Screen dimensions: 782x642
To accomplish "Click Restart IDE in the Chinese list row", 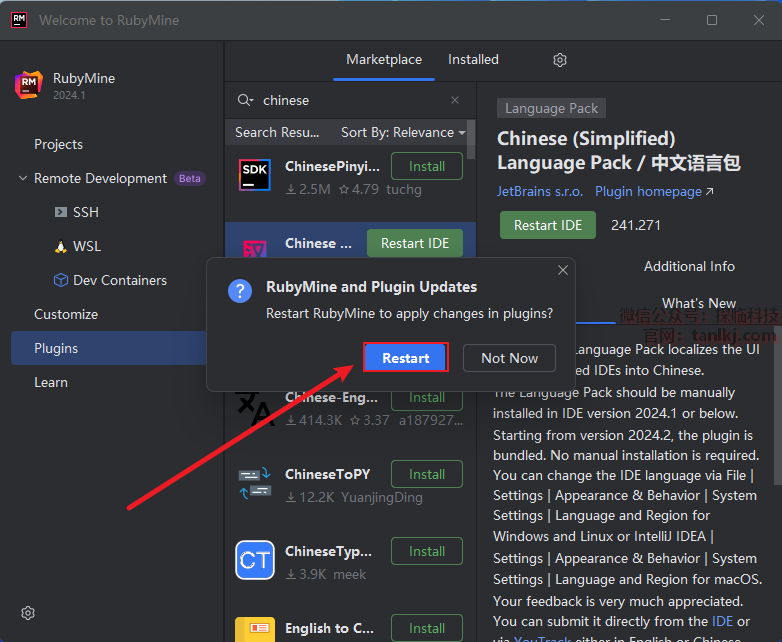I will point(415,243).
